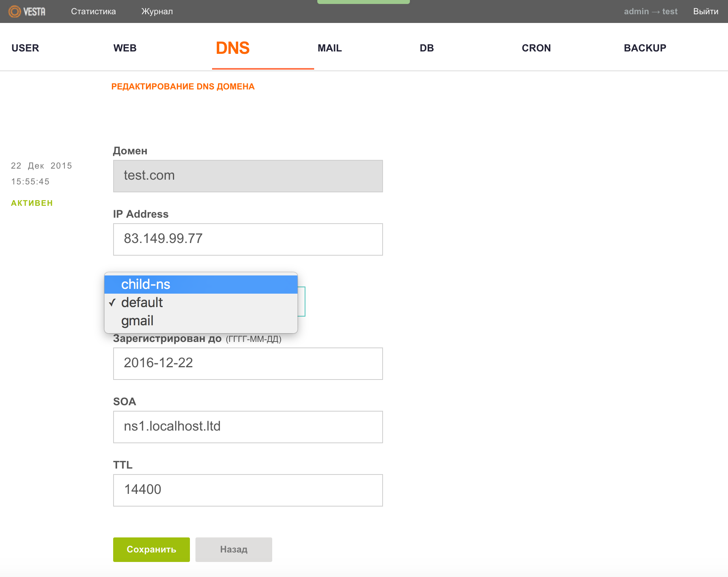Viewport: 728px width, 577px height.
Task: Click the admin → test user link
Action: 650,11
